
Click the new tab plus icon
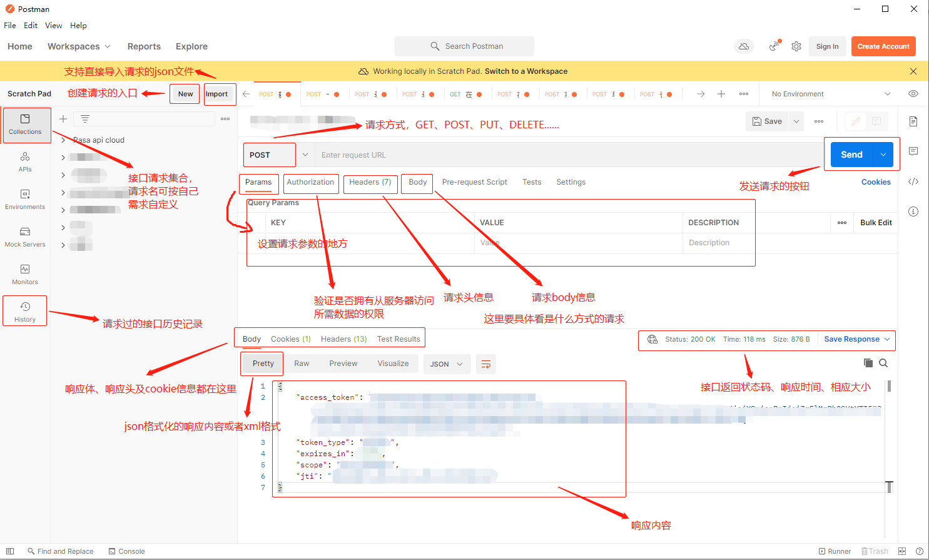(x=721, y=94)
